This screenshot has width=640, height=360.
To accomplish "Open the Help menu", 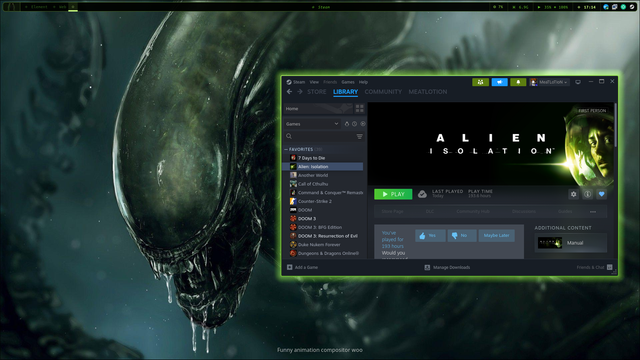I will coord(363,82).
